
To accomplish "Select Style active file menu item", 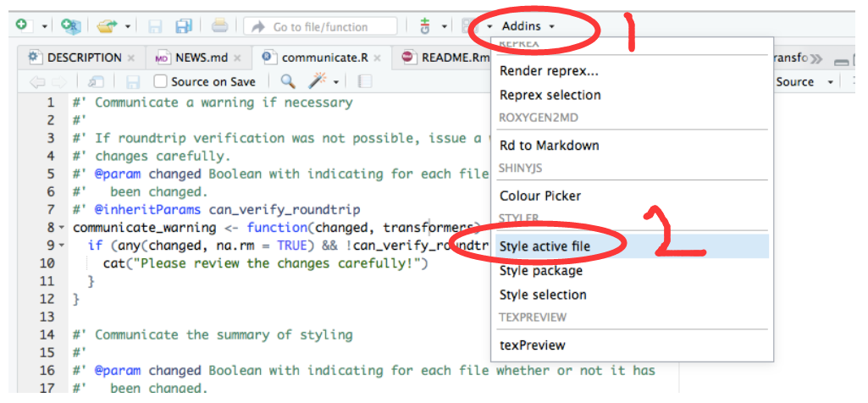I will point(545,246).
